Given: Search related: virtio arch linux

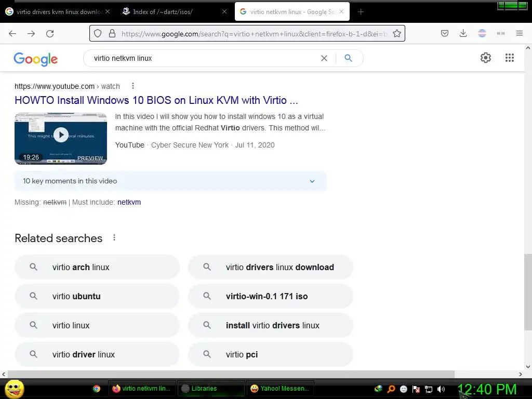Looking at the screenshot, I should pyautogui.click(x=97, y=268).
